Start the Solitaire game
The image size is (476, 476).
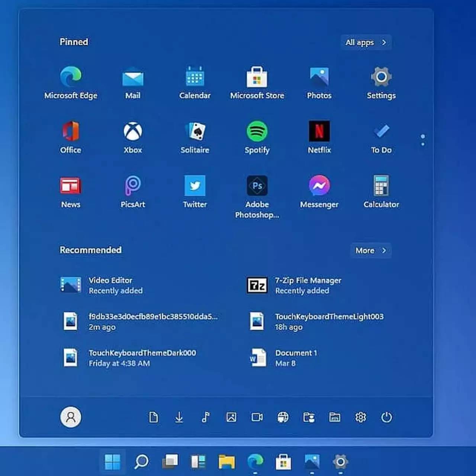pos(195,137)
